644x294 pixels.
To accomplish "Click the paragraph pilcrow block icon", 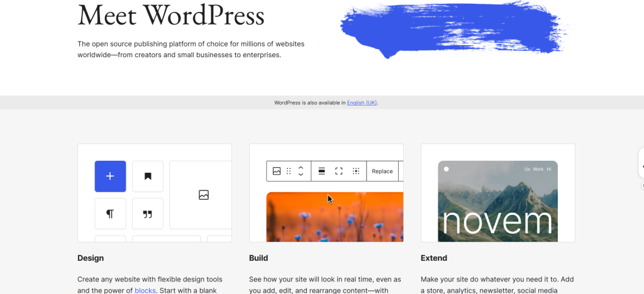I will pyautogui.click(x=110, y=214).
